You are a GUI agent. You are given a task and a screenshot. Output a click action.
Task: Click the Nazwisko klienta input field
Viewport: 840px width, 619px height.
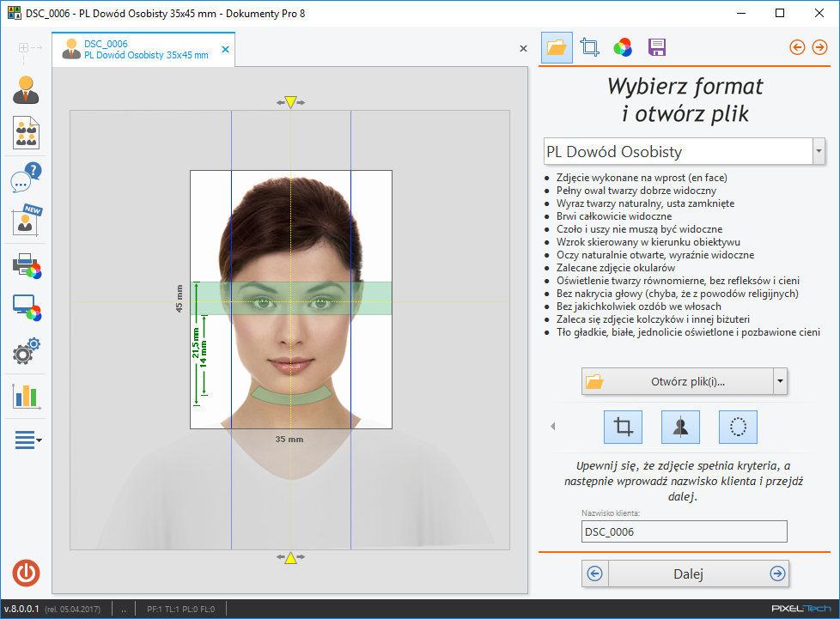684,532
